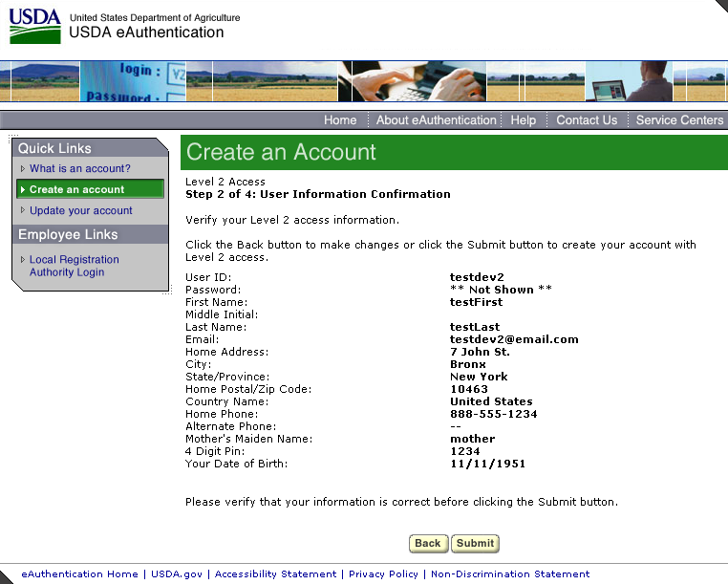Click the hands-on-keyboard banner image
This screenshot has height=584, width=728.
[413, 81]
